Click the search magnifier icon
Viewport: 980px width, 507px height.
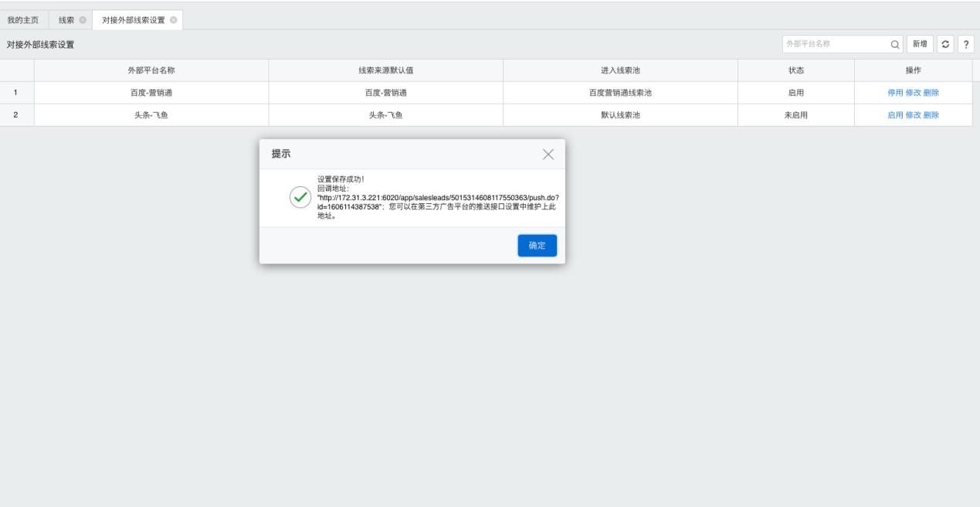(895, 45)
